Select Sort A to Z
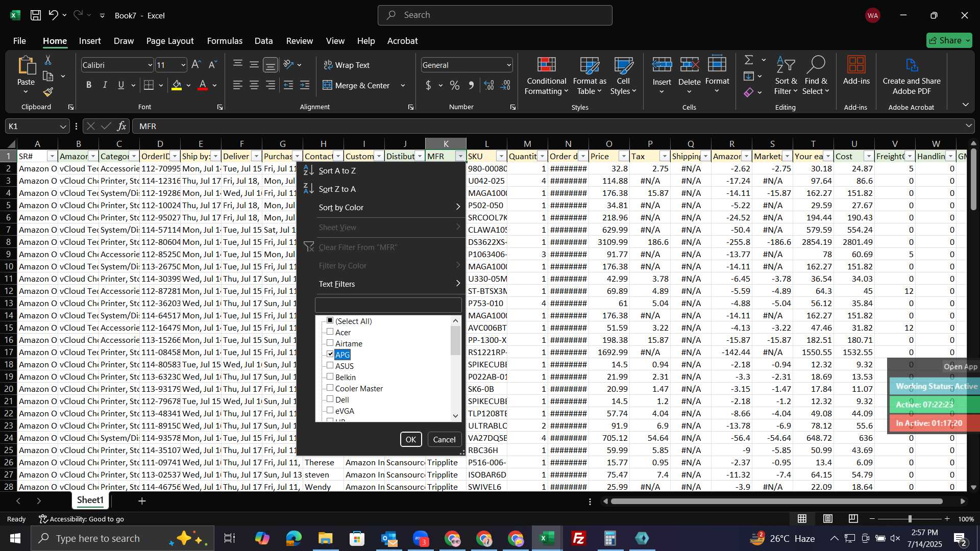 coord(381,171)
